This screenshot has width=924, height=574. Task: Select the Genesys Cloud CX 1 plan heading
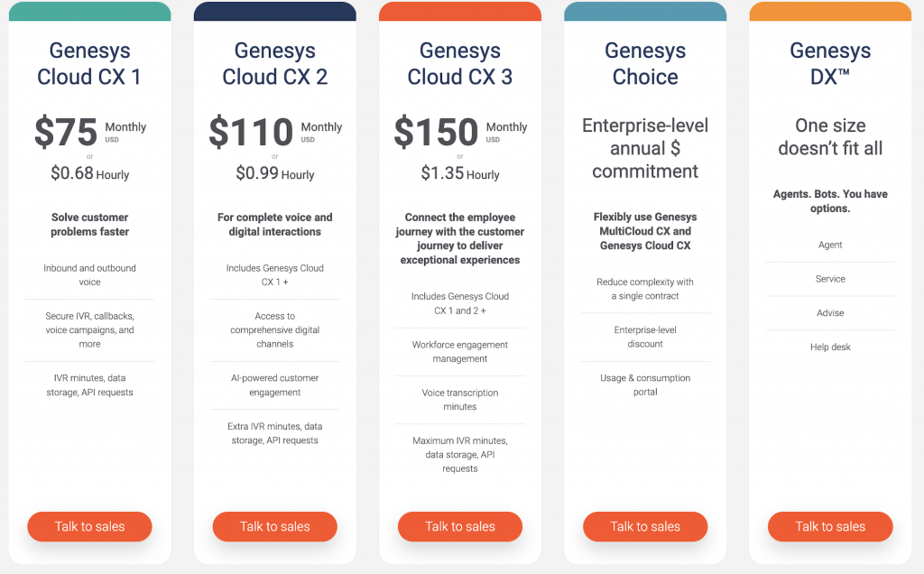pyautogui.click(x=89, y=64)
